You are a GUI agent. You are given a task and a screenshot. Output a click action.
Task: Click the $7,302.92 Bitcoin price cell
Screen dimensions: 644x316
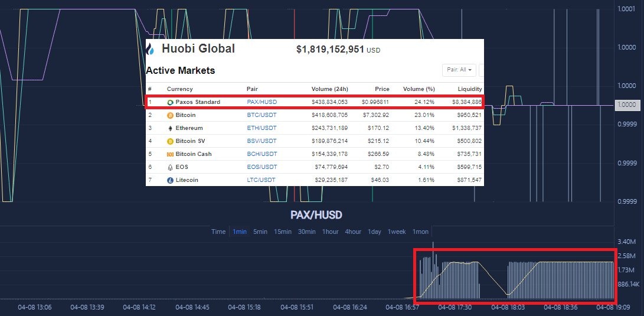click(376, 115)
